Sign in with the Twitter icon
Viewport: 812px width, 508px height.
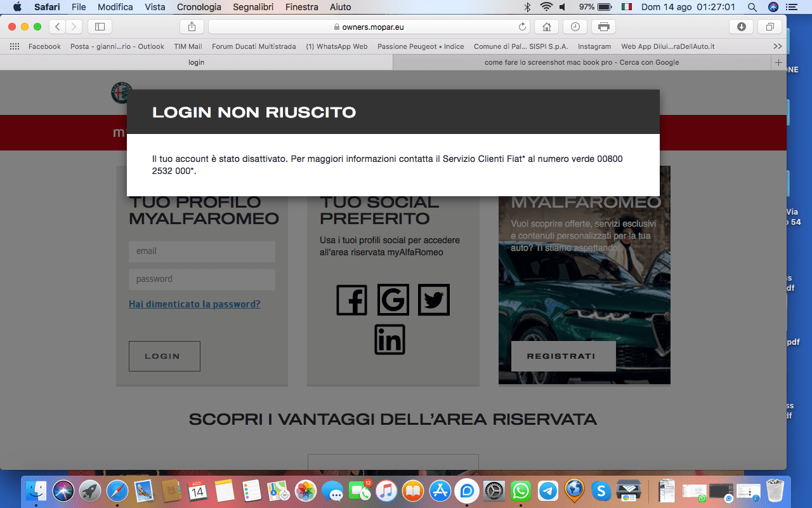pos(434,300)
